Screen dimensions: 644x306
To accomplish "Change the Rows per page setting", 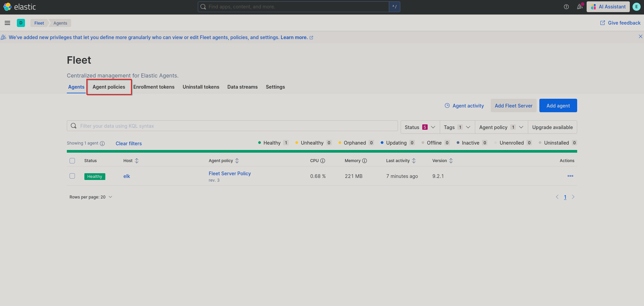I will pos(91,197).
